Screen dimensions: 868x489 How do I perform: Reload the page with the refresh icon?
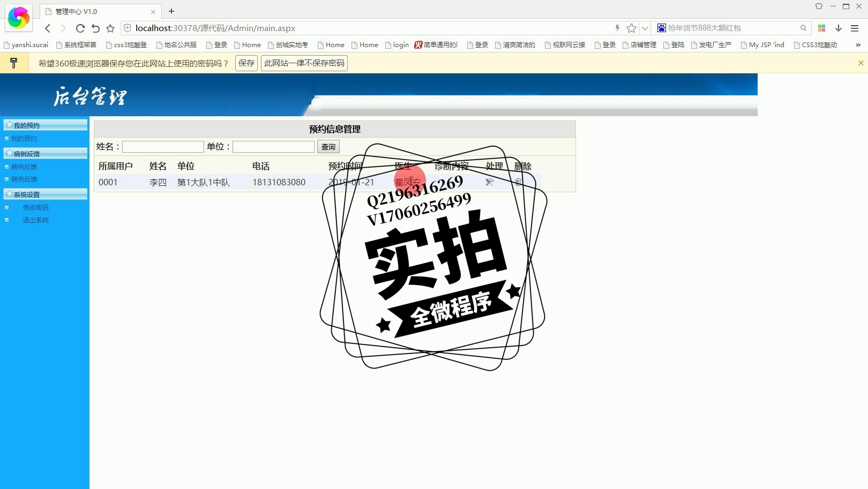click(80, 28)
